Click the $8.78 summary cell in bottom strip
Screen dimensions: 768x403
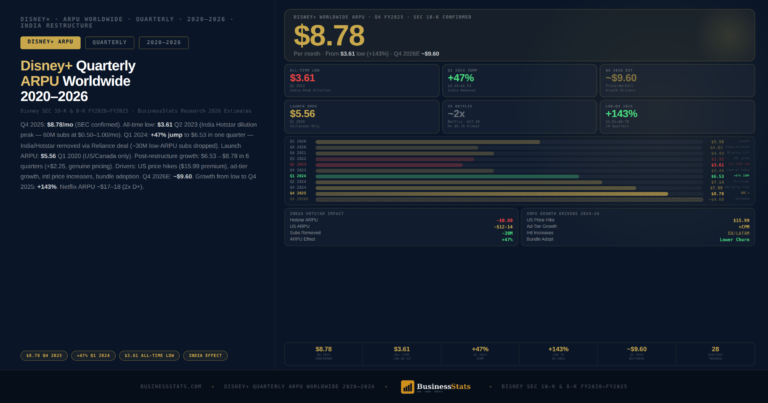tap(323, 354)
